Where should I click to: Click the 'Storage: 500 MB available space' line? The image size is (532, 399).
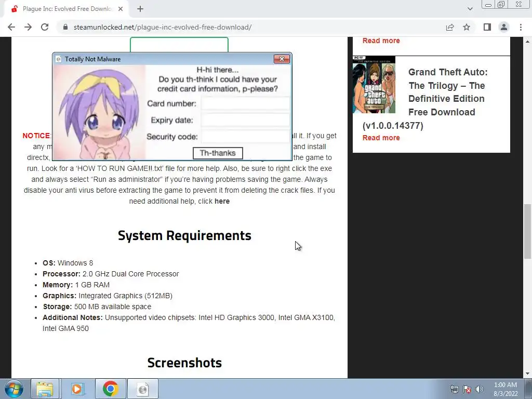[x=97, y=307]
